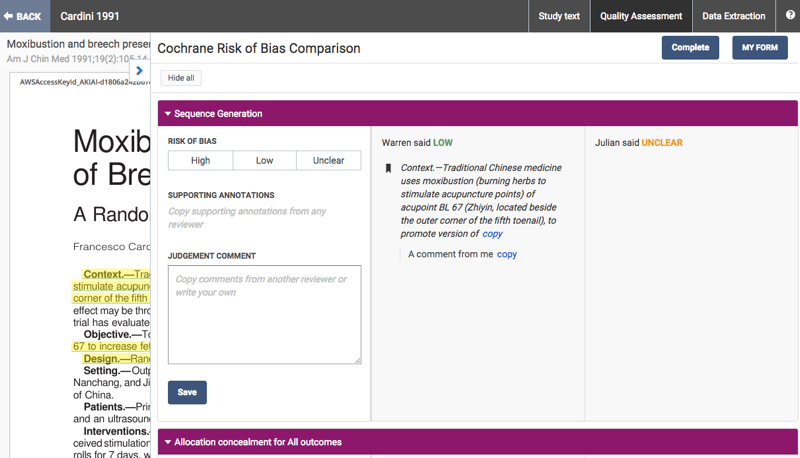Click the supporting annotations placeholder field
The width and height of the screenshot is (800, 458).
click(x=264, y=218)
